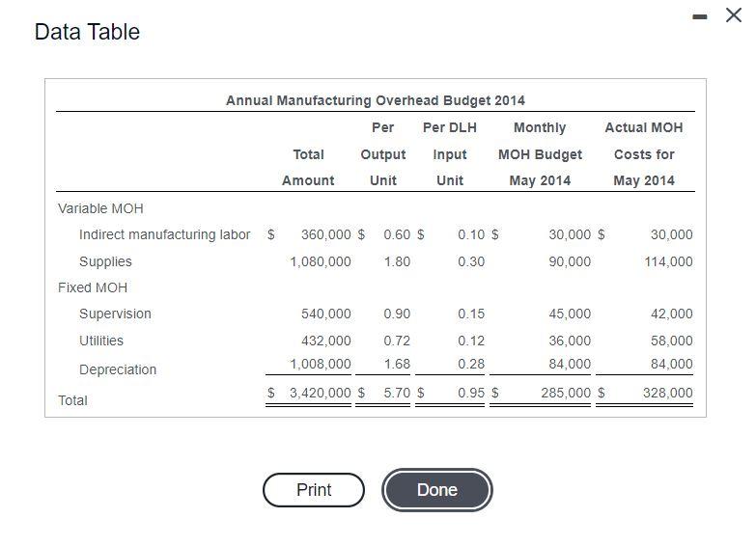
Task: Click the Supplies row label
Action: (105, 261)
